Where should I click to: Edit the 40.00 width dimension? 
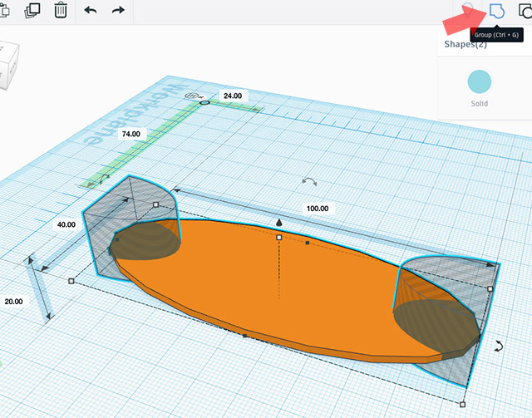(x=66, y=224)
